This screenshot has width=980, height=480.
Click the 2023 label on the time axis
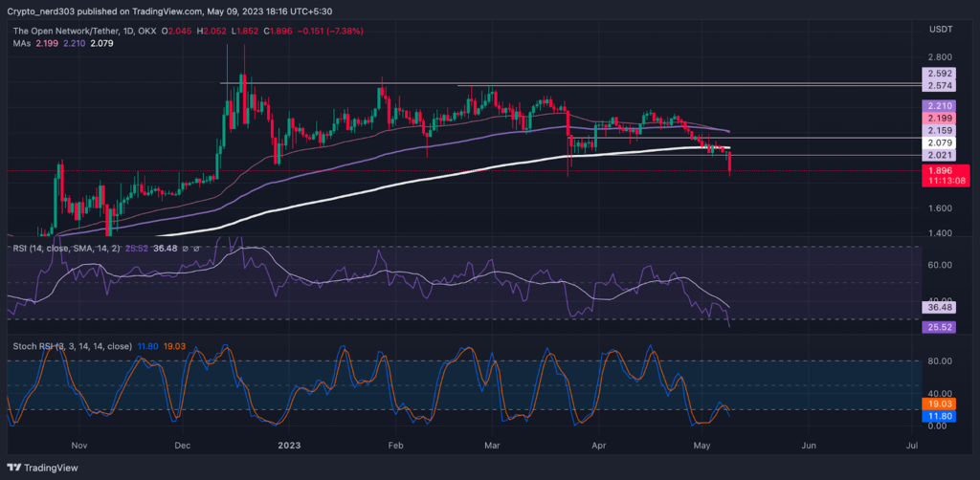point(290,446)
